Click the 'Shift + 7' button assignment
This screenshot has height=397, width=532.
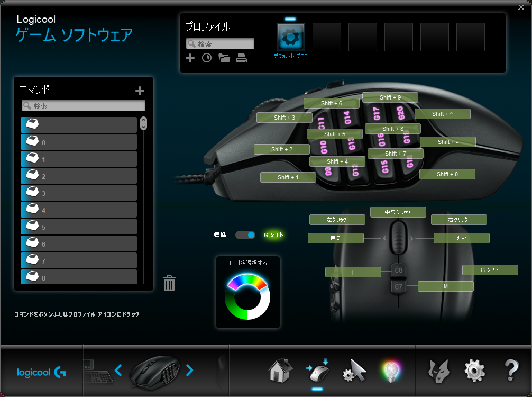click(395, 154)
